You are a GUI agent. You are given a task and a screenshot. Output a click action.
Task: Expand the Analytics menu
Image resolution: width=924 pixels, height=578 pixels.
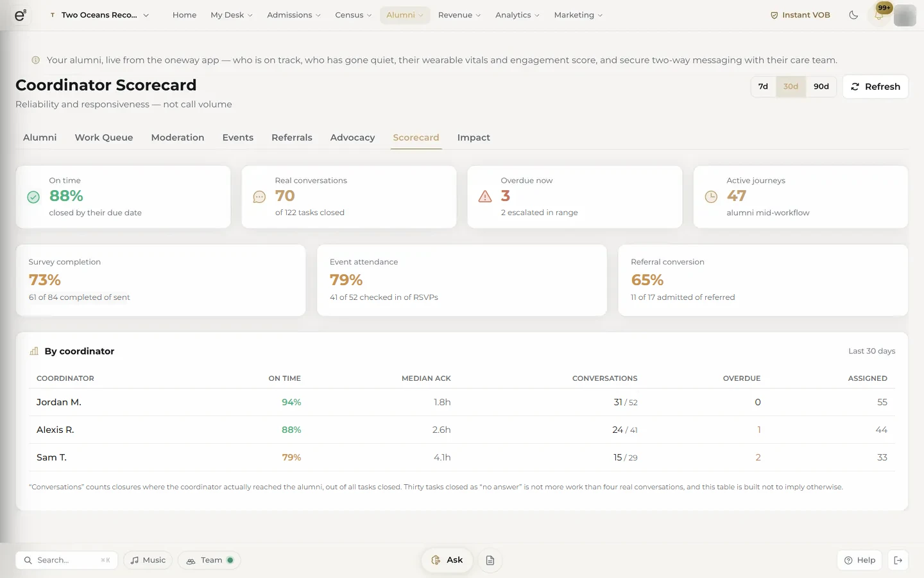pyautogui.click(x=517, y=15)
